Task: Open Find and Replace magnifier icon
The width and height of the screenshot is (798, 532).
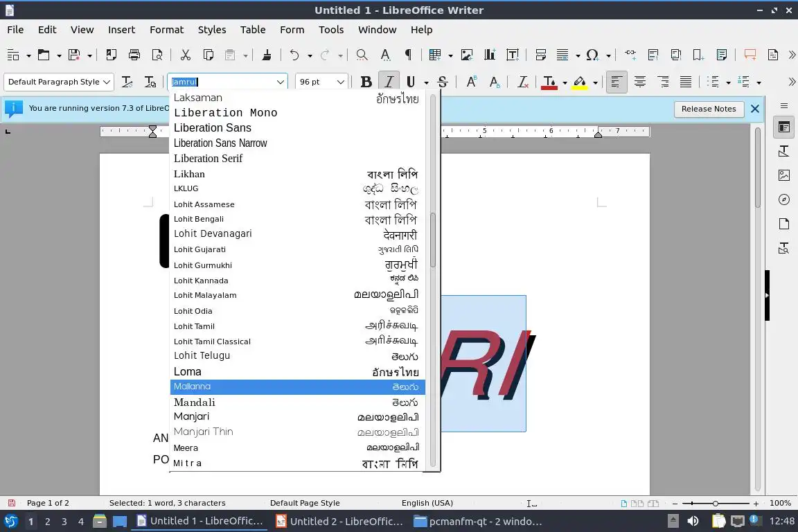Action: tap(362, 55)
